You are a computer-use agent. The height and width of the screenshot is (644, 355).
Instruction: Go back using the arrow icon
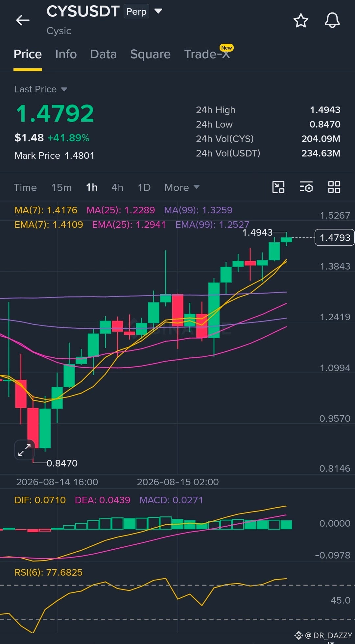click(x=23, y=20)
